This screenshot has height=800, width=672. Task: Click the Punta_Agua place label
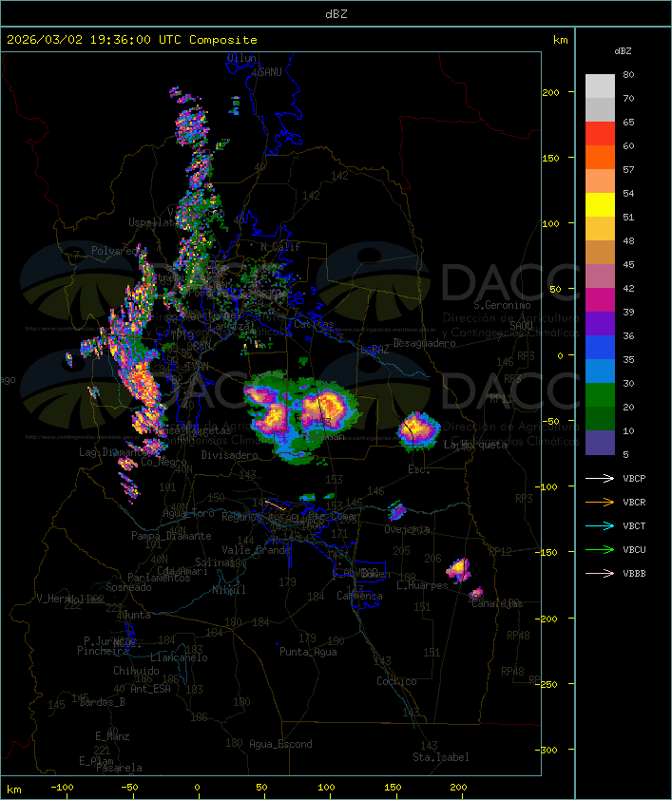click(x=308, y=652)
